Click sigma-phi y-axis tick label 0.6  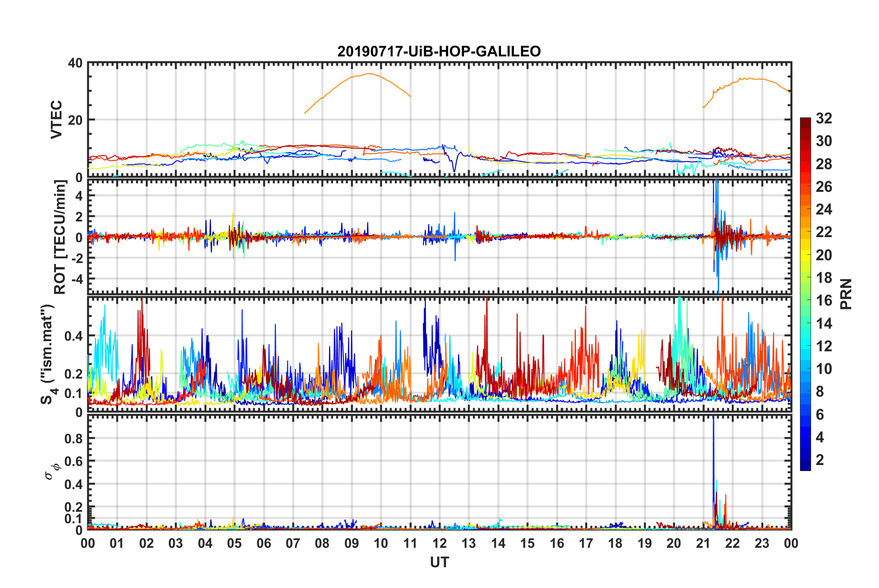[73, 461]
